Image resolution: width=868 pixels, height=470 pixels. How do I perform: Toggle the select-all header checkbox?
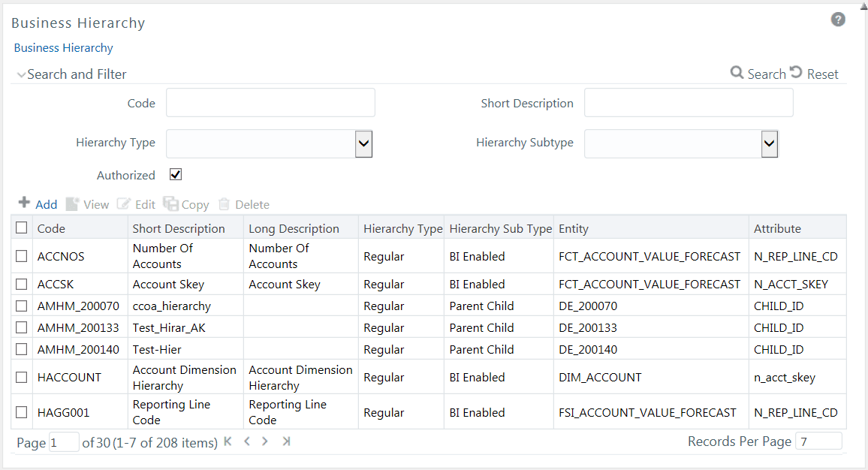[x=22, y=227]
